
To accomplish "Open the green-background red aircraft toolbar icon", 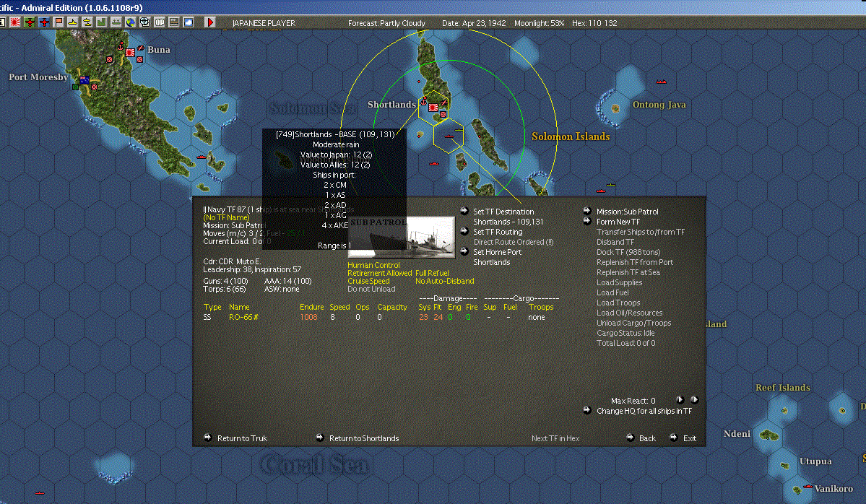I will click(30, 22).
